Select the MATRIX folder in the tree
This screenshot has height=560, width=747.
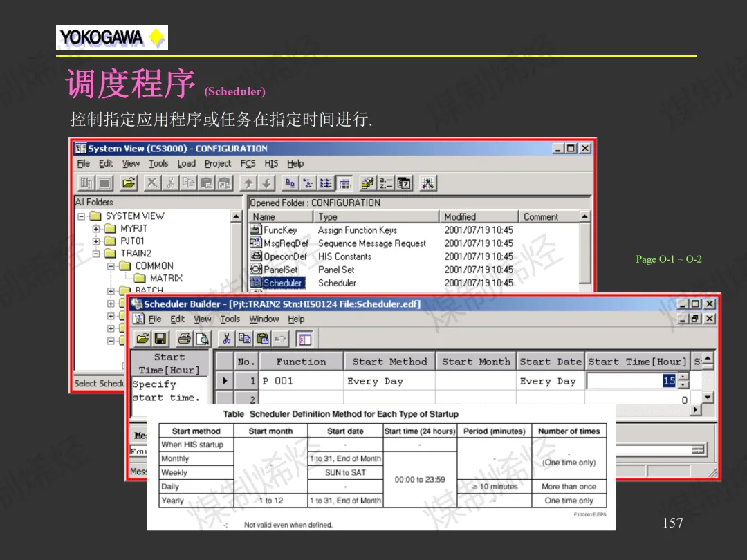(x=159, y=278)
